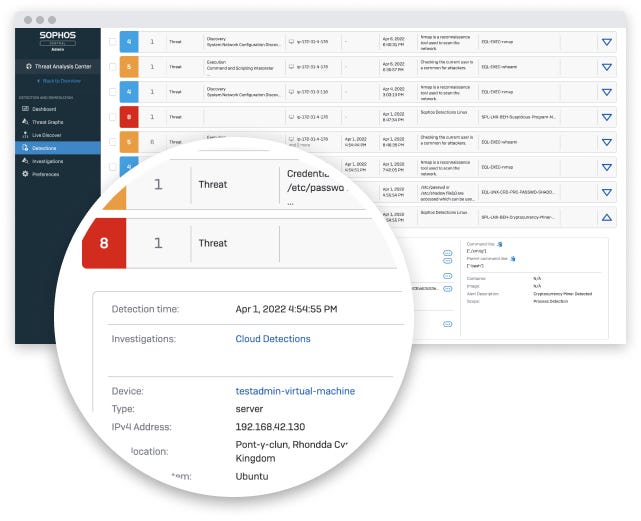The width and height of the screenshot is (641, 521).
Task: Click the Detections sidebar icon
Action: (25, 148)
